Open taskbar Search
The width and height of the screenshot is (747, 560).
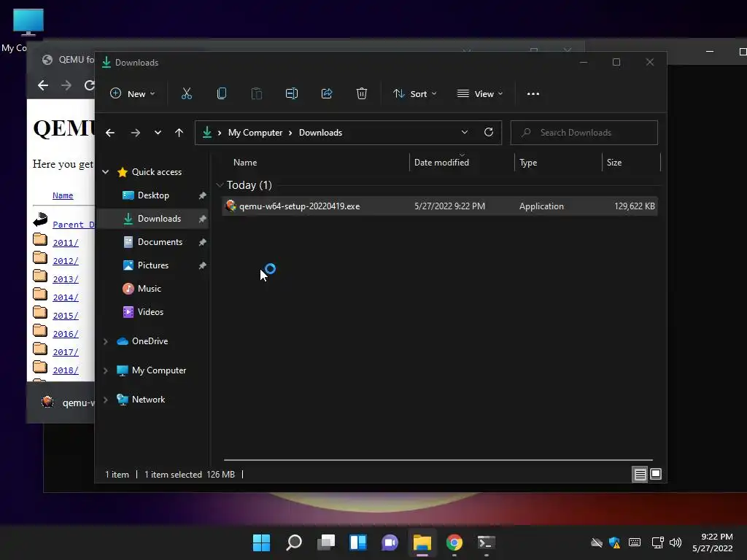point(294,542)
